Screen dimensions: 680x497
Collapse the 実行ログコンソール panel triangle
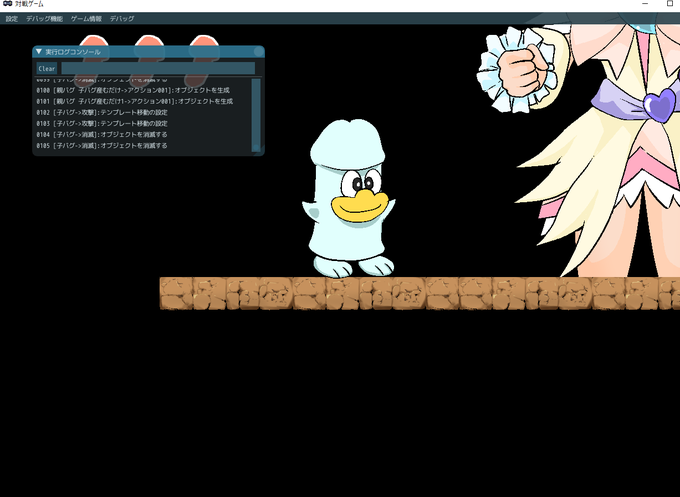(x=39, y=52)
